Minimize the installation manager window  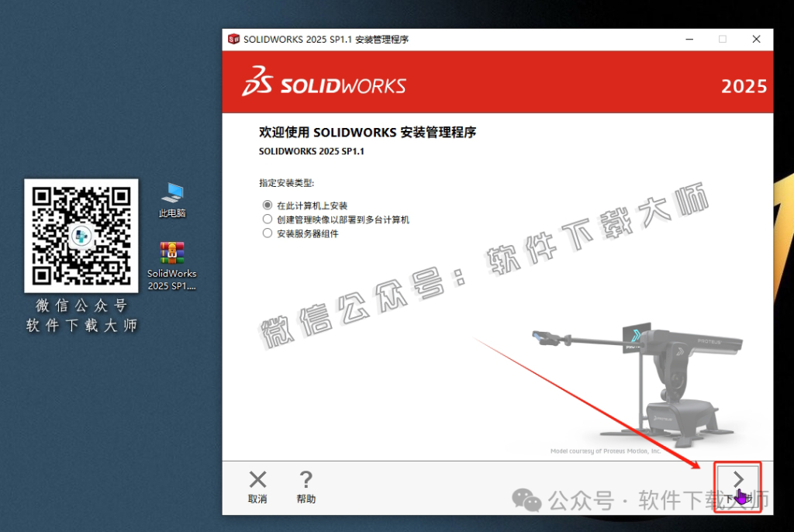coord(689,39)
